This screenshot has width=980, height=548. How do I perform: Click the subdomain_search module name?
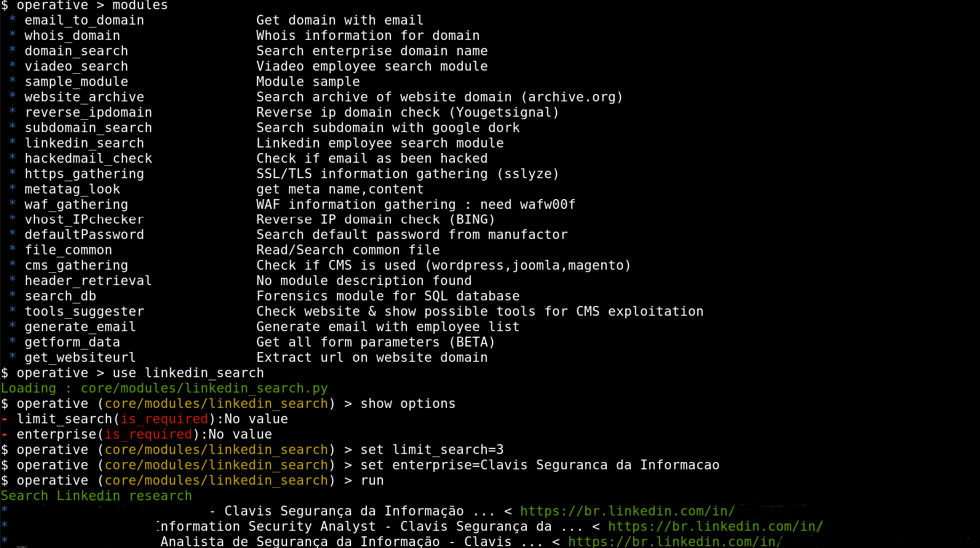point(88,128)
